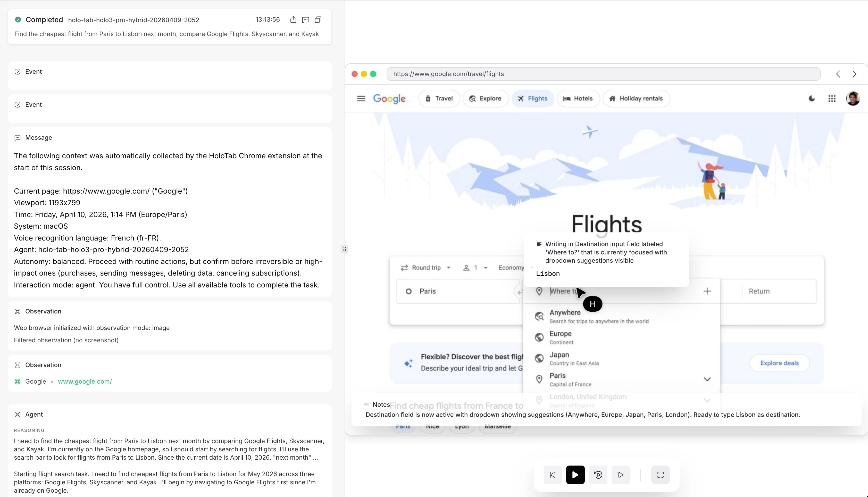Open the comments icon in session header
Screen dimensions: 868x497
306,20
